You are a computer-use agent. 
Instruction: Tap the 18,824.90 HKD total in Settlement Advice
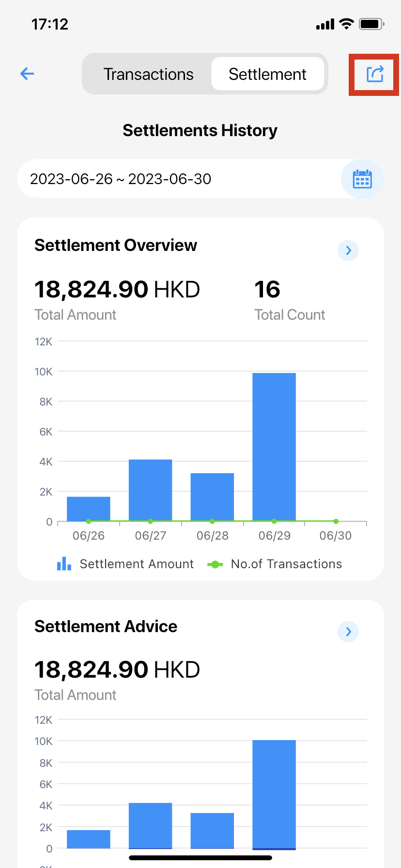pyautogui.click(x=117, y=670)
